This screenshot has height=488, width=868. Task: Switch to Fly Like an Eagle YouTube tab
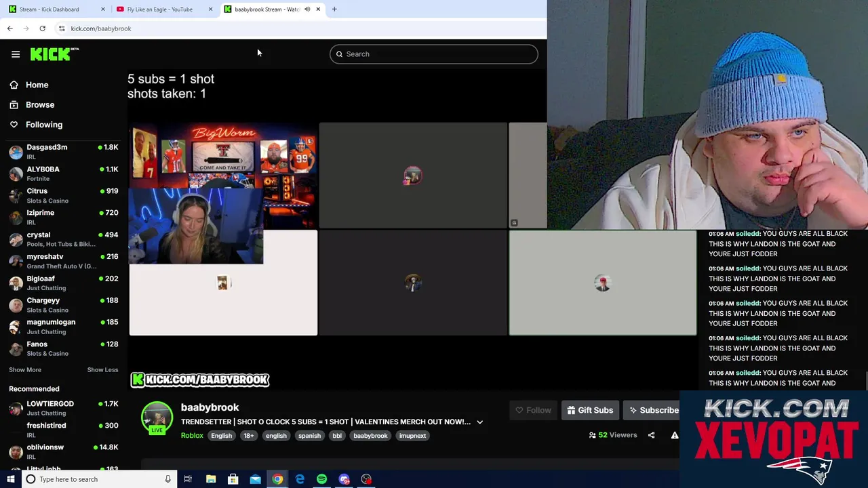point(164,9)
